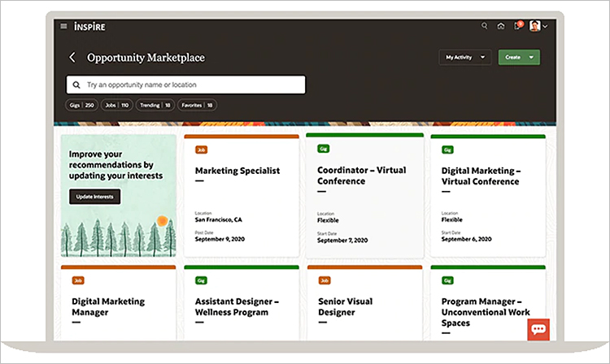Open the Coordinator – Virtual Conference gig

pyautogui.click(x=364, y=196)
